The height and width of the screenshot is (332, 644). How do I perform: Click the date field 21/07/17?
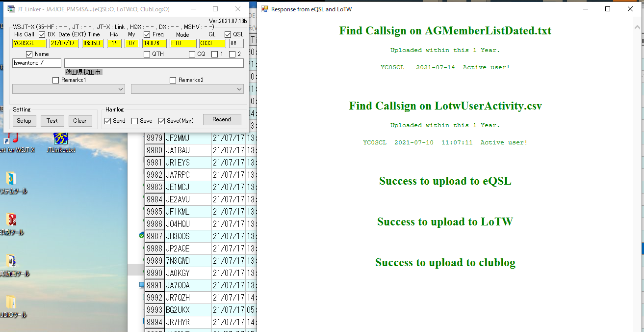click(64, 43)
